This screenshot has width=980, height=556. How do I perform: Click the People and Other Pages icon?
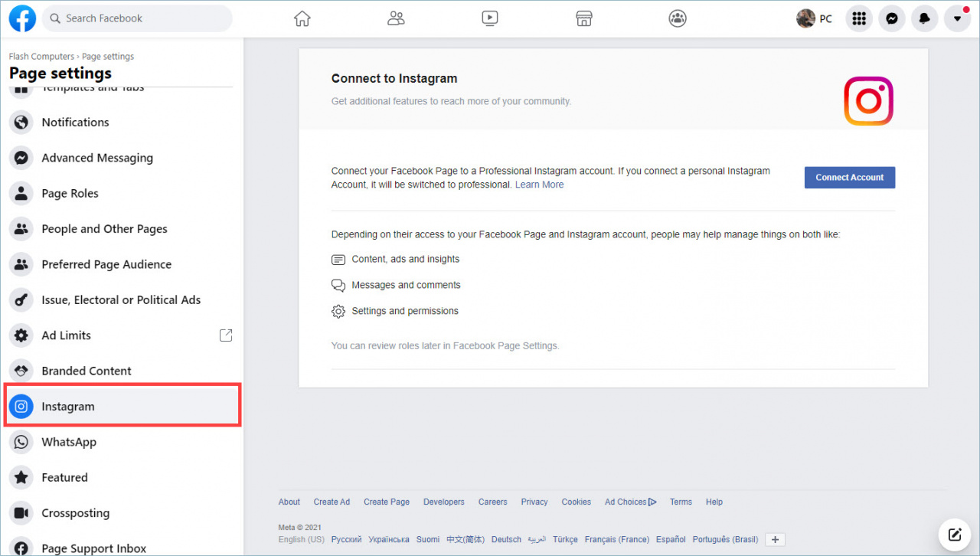(x=21, y=229)
